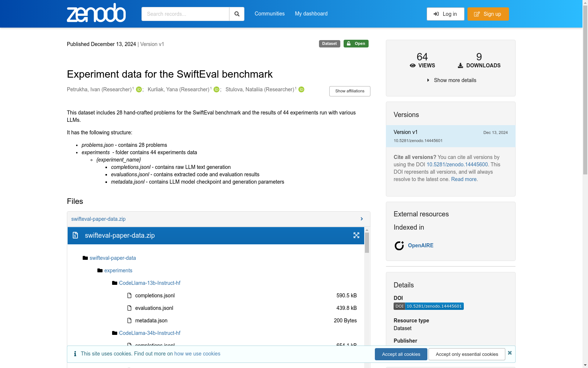Toggle swifteval-paper-data.zip file panel chevron
The height and width of the screenshot is (368, 588).
(x=362, y=219)
